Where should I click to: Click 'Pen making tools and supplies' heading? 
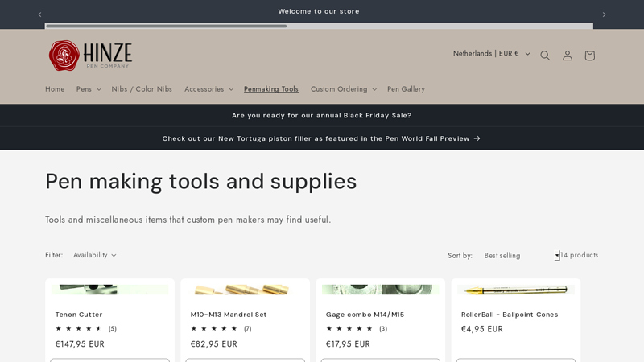[200, 182]
